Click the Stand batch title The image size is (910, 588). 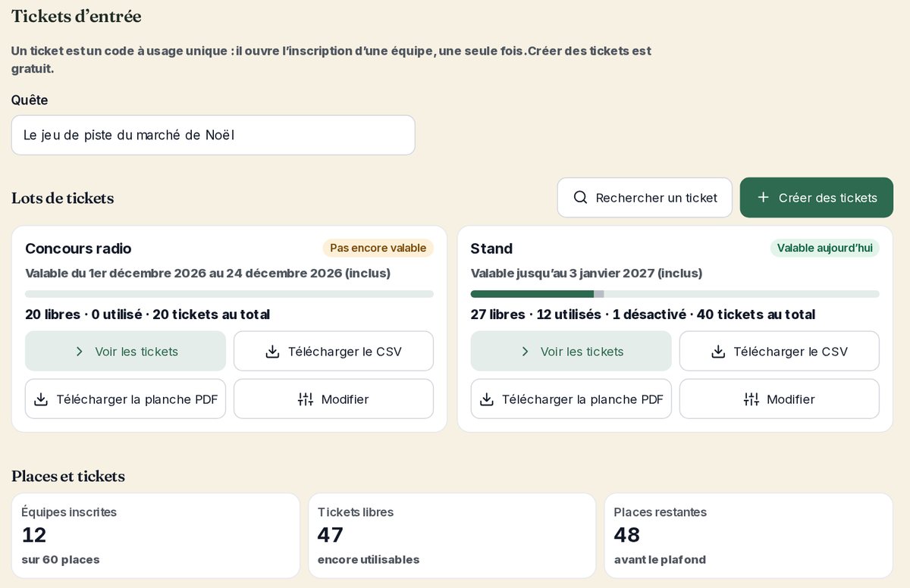491,249
